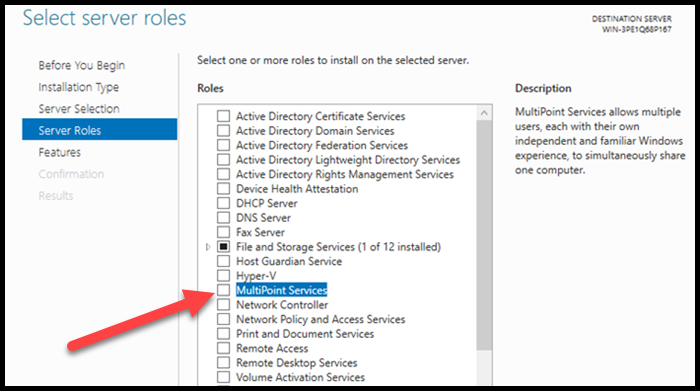The height and width of the screenshot is (391, 700).
Task: Check Active Directory Rights Management Services checkbox
Action: (223, 174)
